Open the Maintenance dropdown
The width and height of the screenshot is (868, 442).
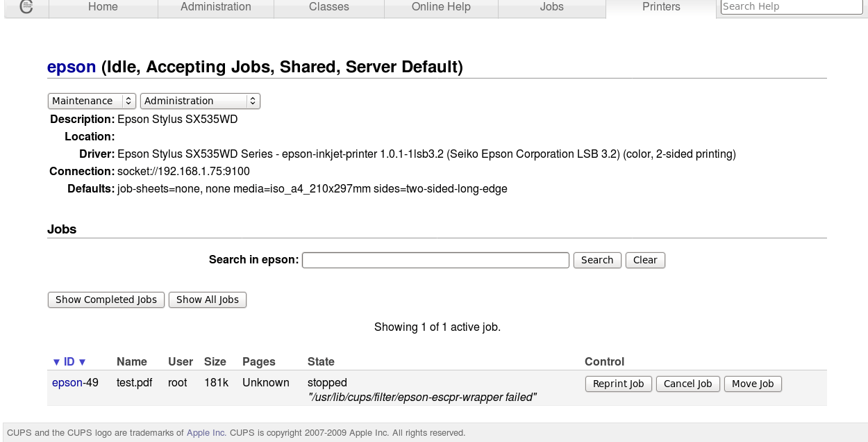[91, 101]
